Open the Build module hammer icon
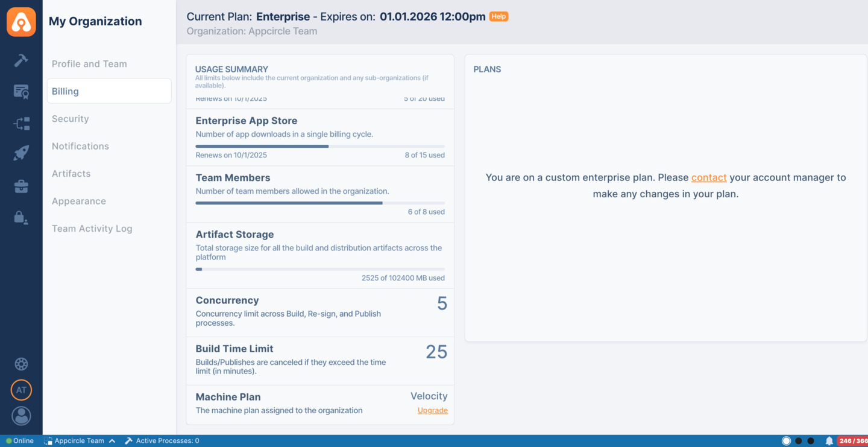This screenshot has width=868, height=447. 21,60
